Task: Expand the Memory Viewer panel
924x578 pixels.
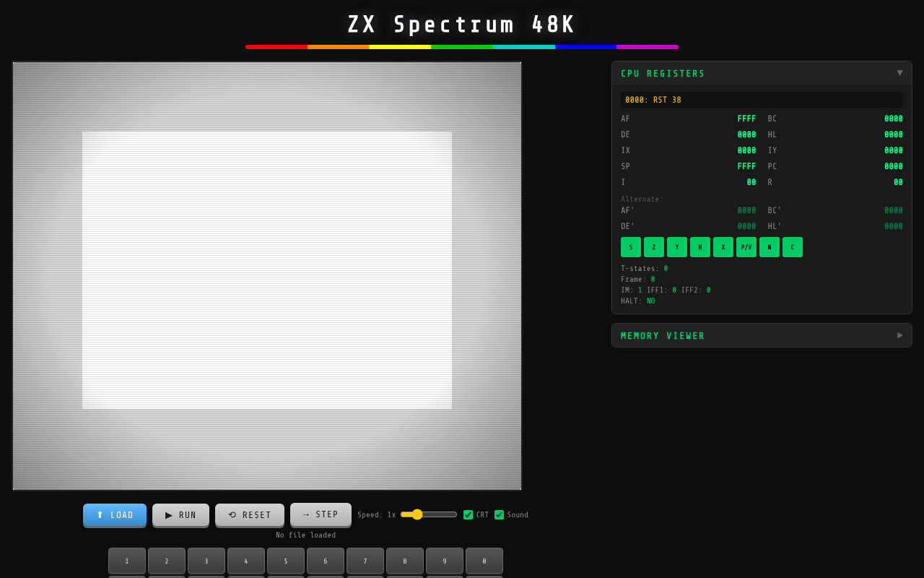Action: point(762,335)
